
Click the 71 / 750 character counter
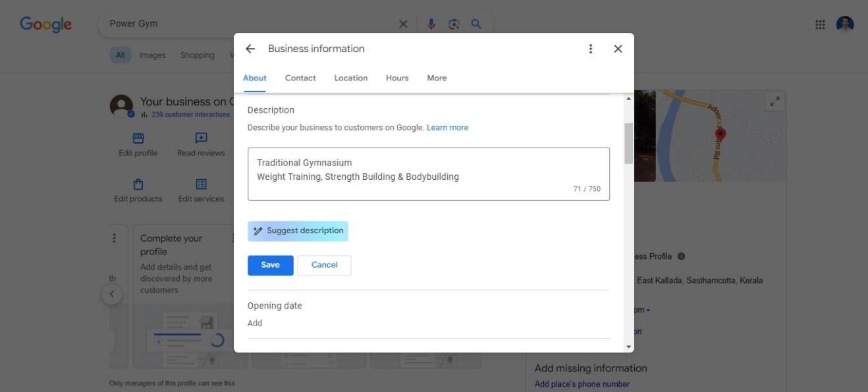click(587, 189)
